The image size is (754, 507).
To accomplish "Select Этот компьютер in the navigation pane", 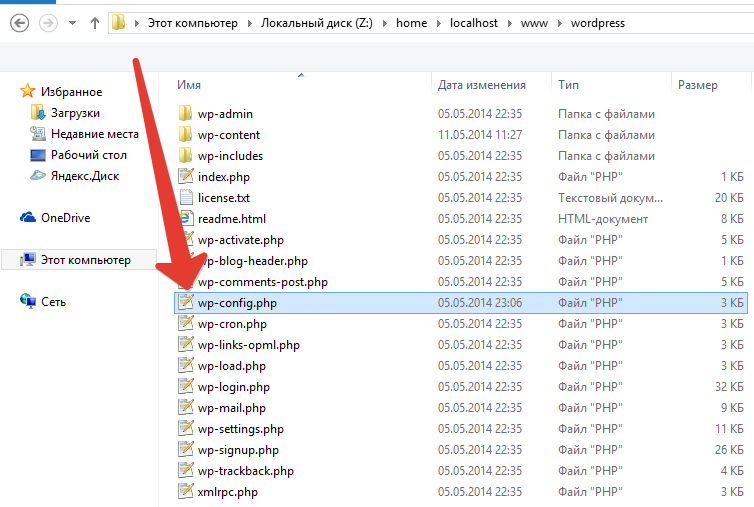I will click(x=86, y=260).
